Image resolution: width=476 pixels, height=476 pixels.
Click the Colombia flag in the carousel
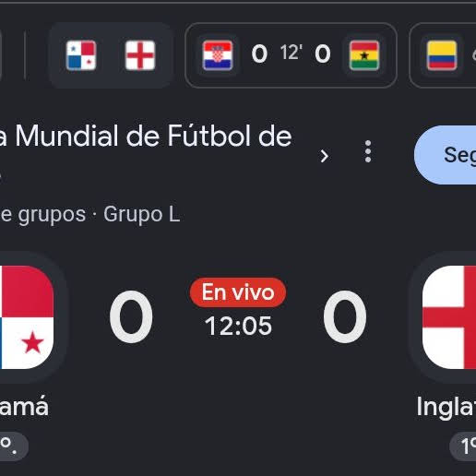pos(442,55)
